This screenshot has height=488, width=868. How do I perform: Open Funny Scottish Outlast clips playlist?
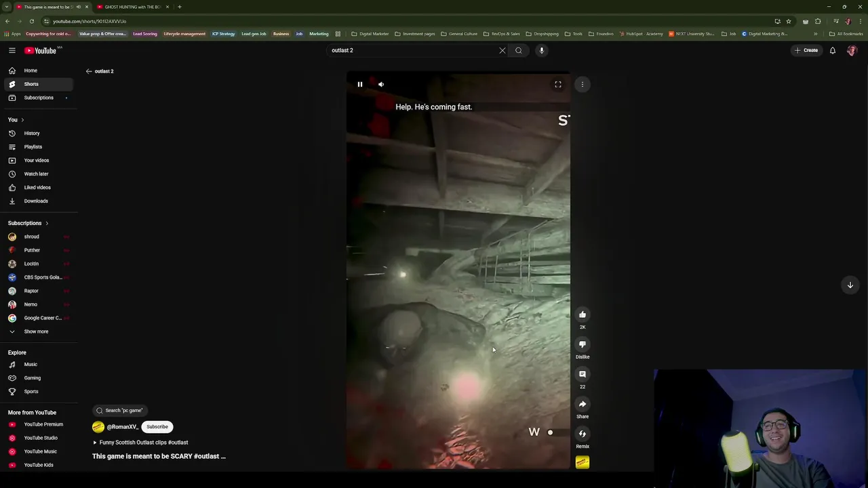[140, 443]
